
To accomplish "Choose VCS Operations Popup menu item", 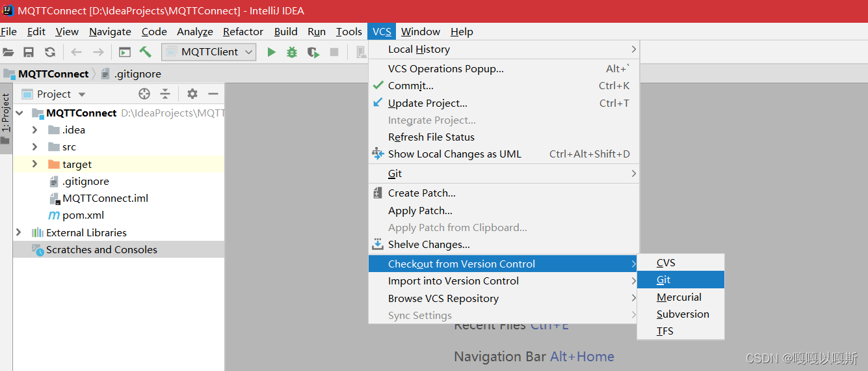I will click(504, 69).
